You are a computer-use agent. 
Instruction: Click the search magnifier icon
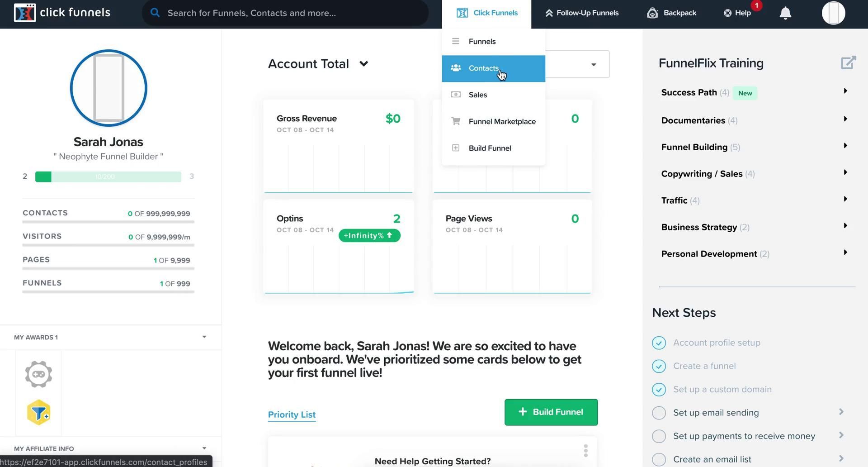pyautogui.click(x=155, y=13)
